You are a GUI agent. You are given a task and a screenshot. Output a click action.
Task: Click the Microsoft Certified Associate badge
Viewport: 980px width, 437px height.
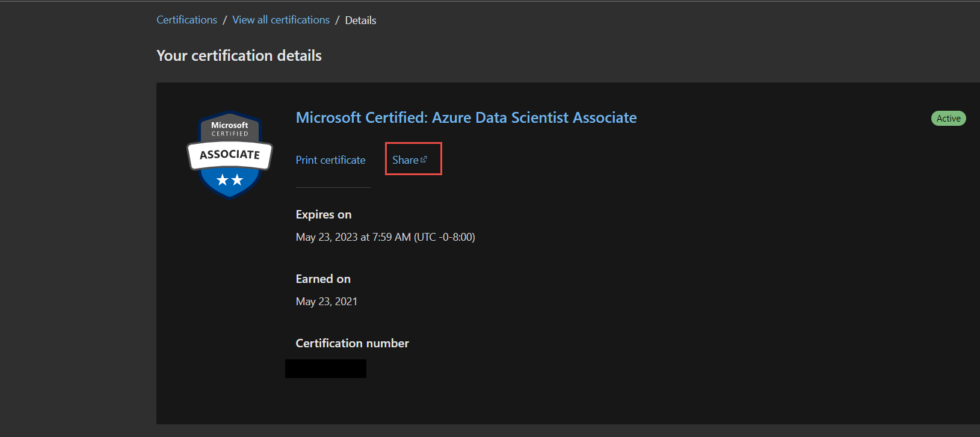coord(230,155)
